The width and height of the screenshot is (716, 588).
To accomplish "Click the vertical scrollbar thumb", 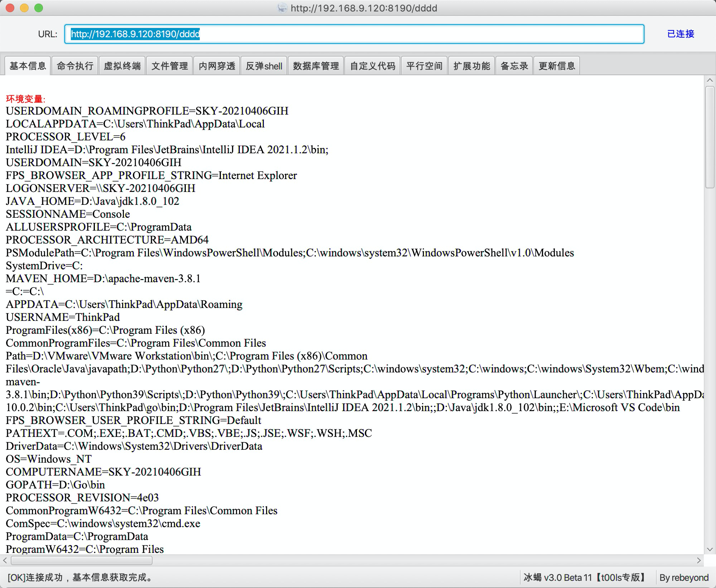I will click(x=710, y=137).
